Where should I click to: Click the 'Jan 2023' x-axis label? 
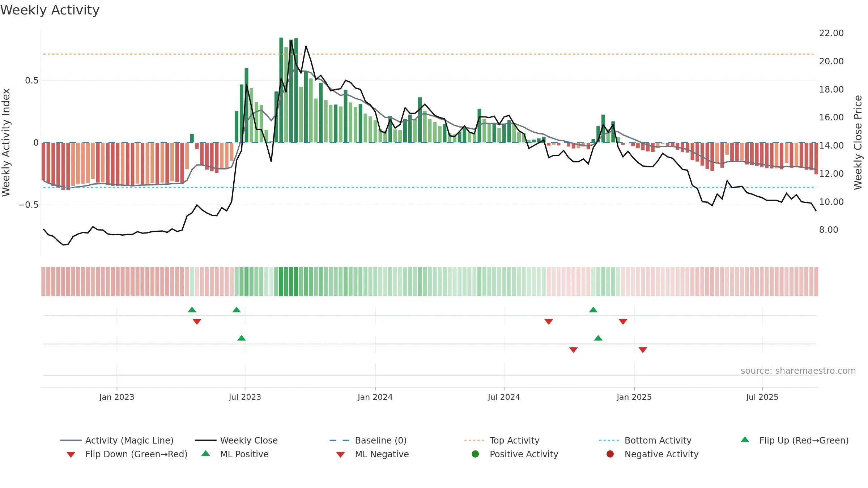117,397
